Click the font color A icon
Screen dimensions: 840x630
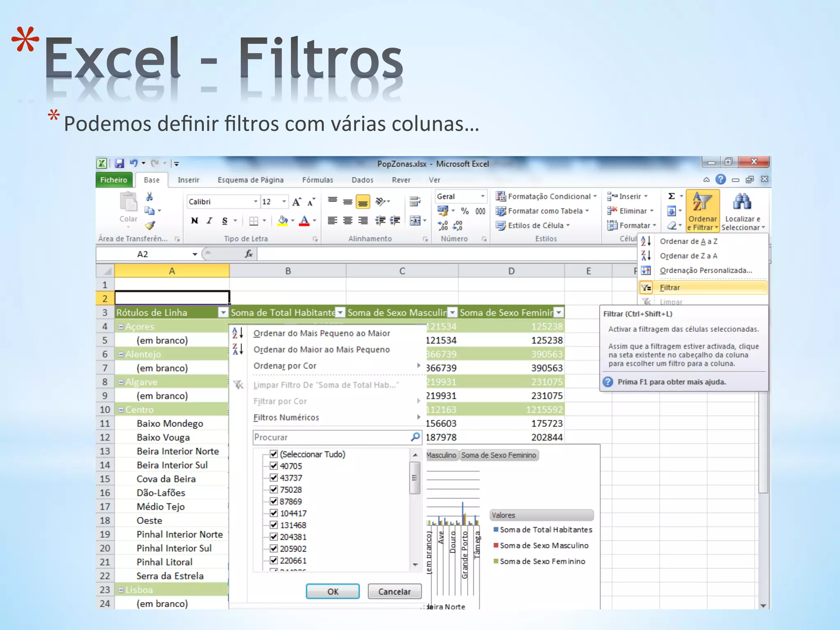pyautogui.click(x=304, y=221)
